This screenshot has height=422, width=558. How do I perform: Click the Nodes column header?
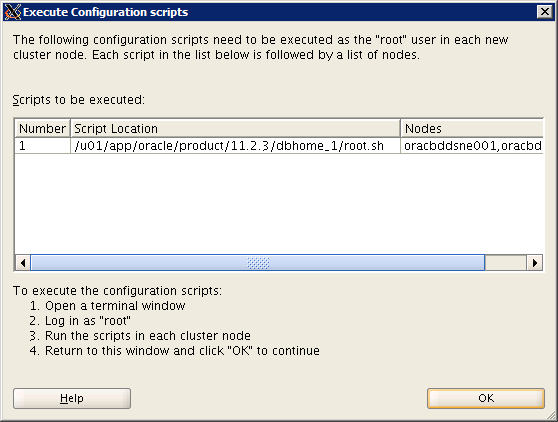coord(472,128)
